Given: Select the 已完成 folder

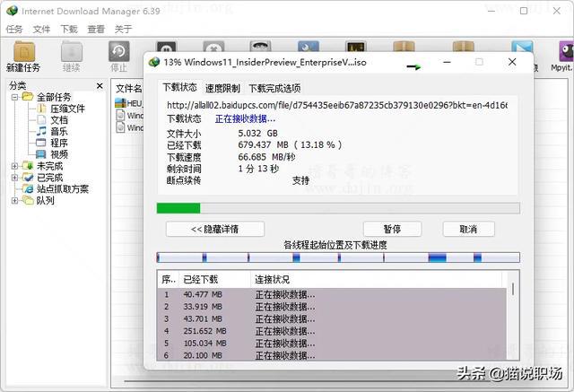Looking at the screenshot, I should point(50,178).
